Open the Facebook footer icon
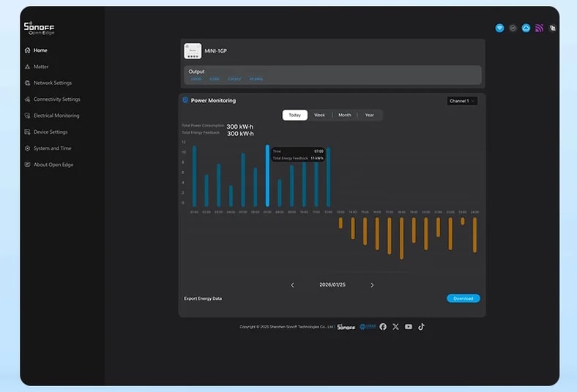This screenshot has width=577, height=392. click(x=383, y=327)
